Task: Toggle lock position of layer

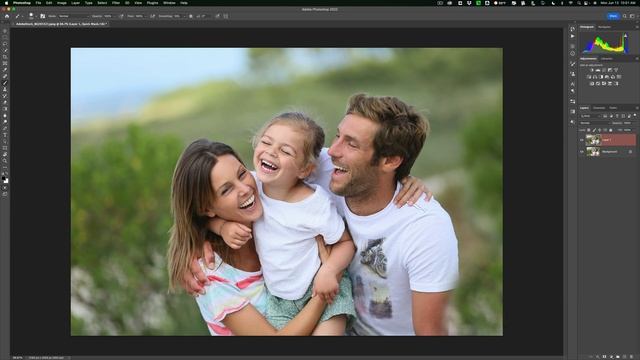Action: click(599, 130)
